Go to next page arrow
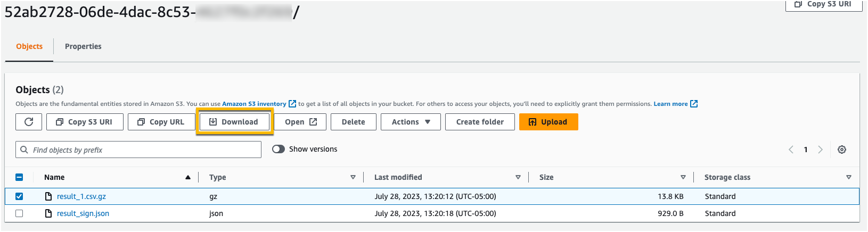This screenshot has width=868, height=232. pos(820,150)
